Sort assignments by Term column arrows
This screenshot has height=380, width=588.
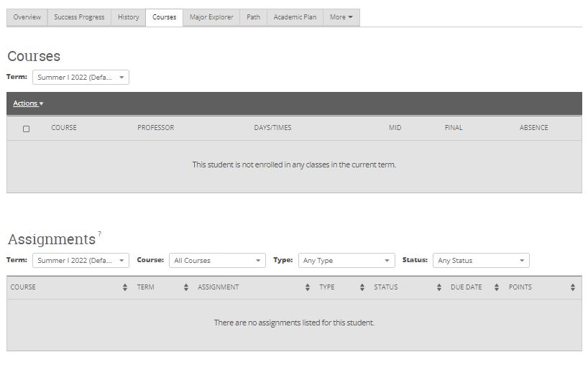coord(186,287)
